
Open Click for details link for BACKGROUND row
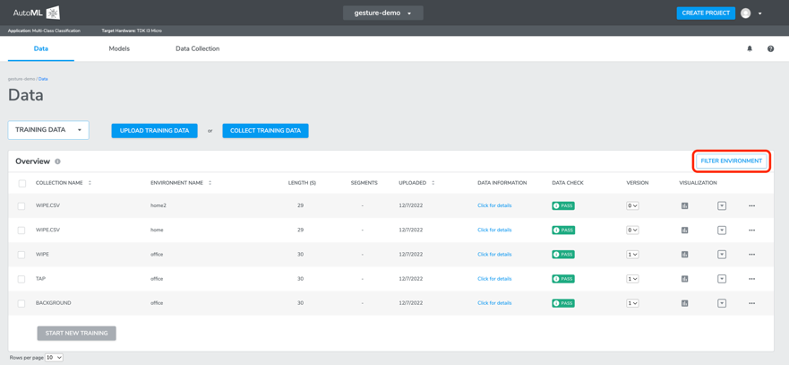point(494,303)
